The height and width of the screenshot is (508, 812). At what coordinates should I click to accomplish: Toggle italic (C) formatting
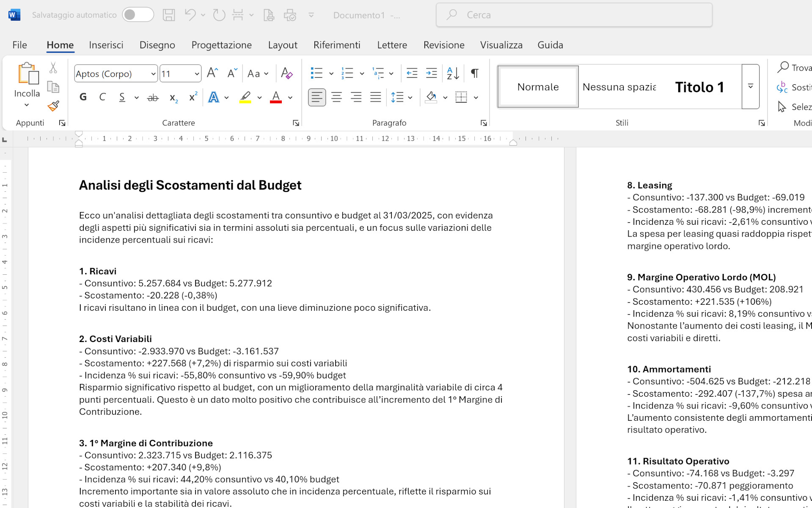click(x=102, y=97)
